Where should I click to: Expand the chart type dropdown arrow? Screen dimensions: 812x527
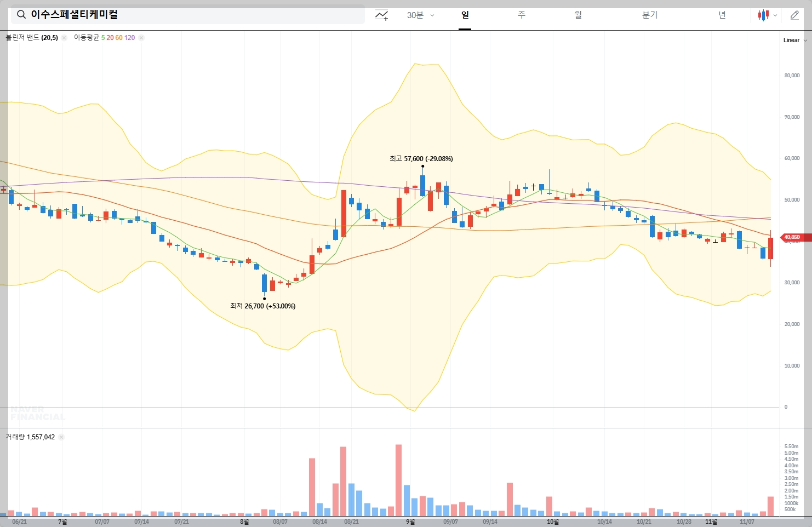pos(775,15)
